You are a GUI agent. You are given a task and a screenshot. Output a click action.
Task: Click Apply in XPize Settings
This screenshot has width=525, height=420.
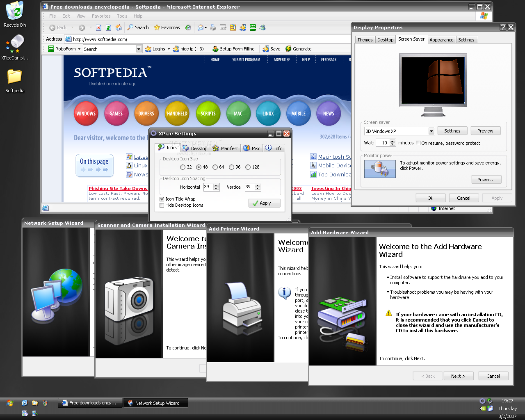click(265, 203)
